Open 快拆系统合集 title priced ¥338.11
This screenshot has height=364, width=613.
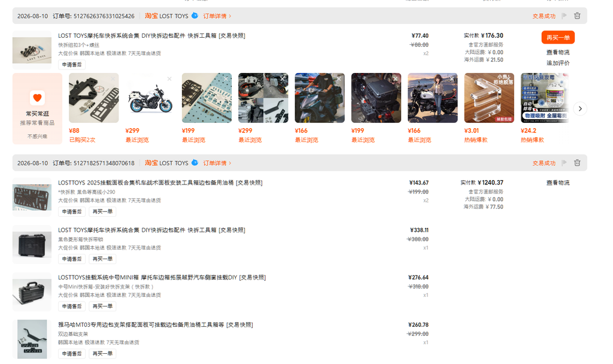coord(151,230)
